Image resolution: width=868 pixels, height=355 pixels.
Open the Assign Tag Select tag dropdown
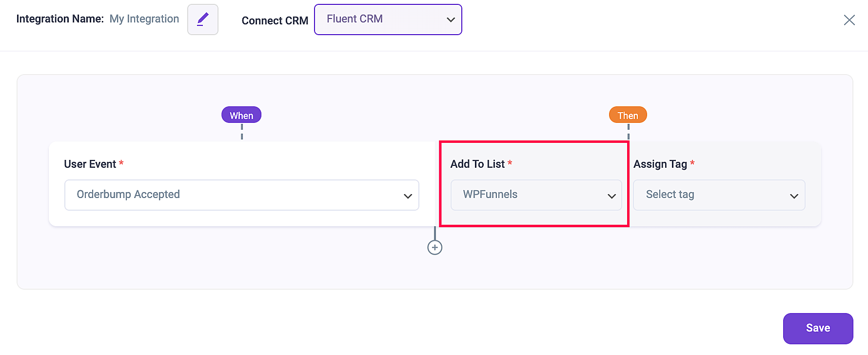[719, 195]
